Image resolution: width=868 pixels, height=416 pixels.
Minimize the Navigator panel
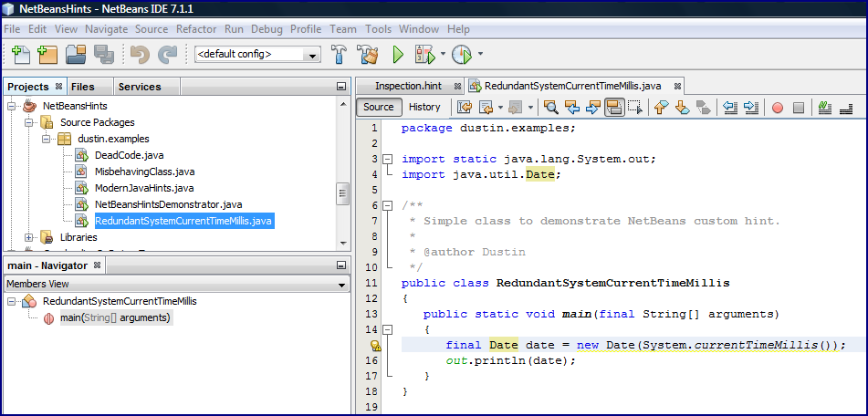[341, 265]
